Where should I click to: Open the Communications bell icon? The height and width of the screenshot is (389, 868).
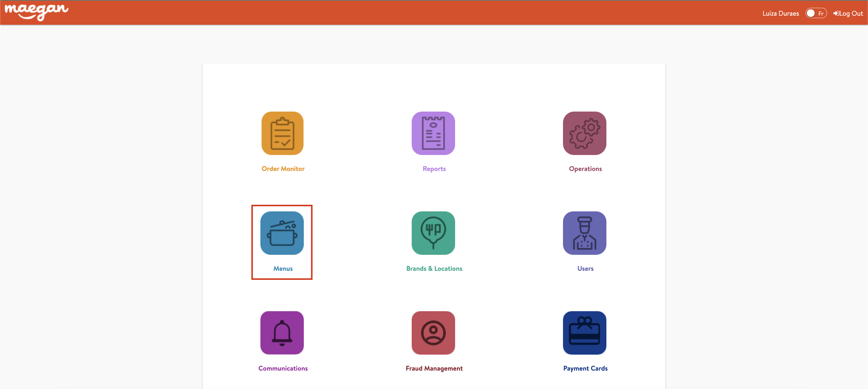282,333
